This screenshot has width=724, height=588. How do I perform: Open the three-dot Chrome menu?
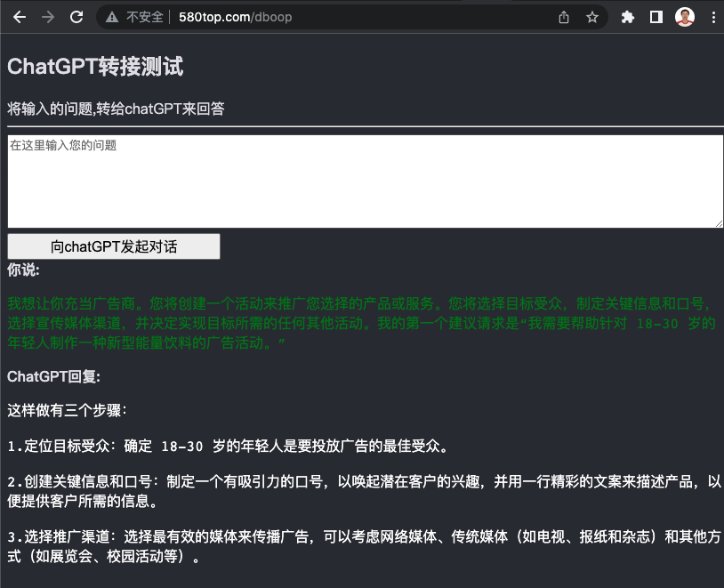(x=713, y=16)
